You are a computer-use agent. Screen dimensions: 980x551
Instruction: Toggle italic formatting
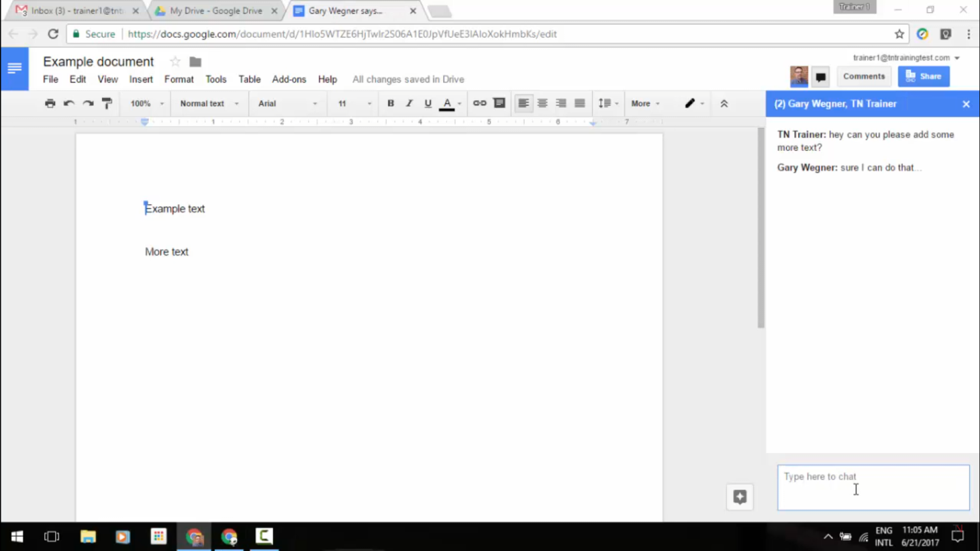point(409,103)
